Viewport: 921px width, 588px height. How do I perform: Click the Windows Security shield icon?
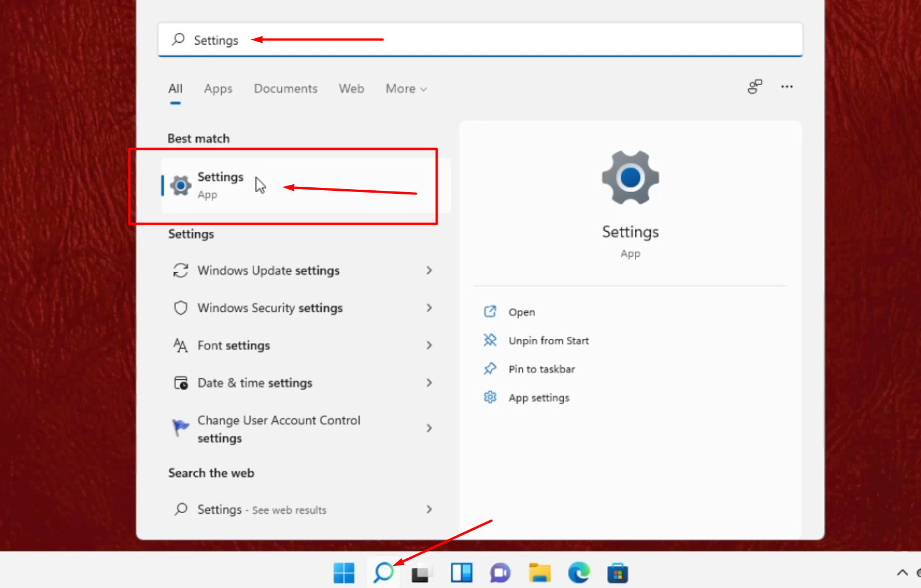coord(181,308)
